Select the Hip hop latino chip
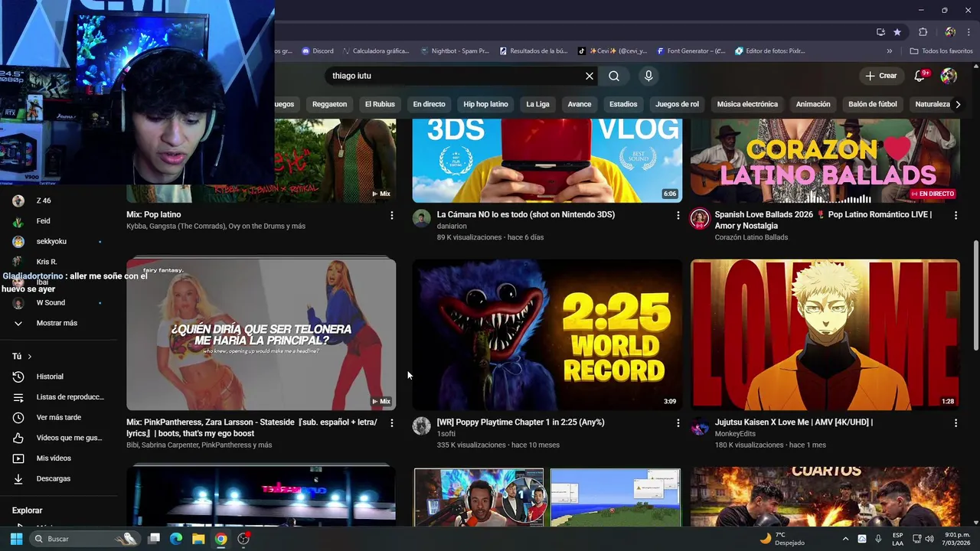This screenshot has height=551, width=980. point(485,104)
